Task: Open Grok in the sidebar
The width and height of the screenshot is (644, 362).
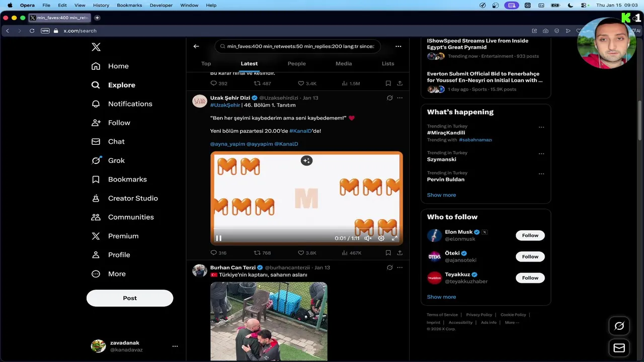Action: tap(108, 160)
